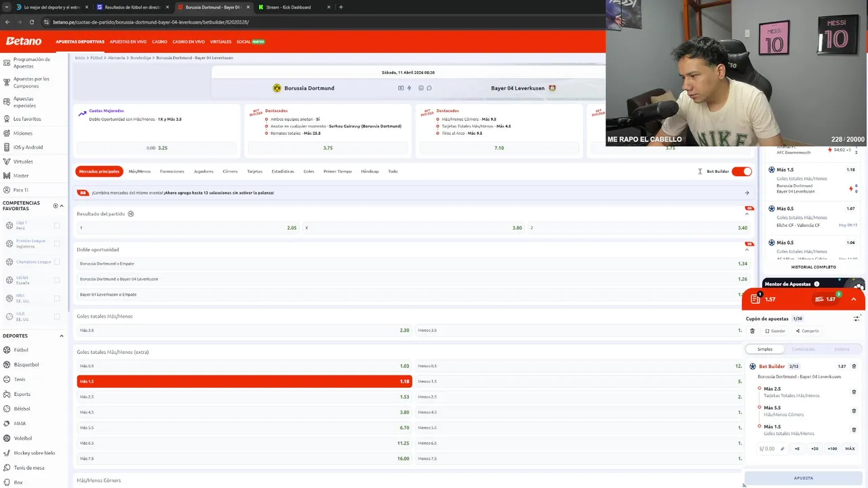Open Apuestas en Vivo top menu
868x488 pixels.
127,41
